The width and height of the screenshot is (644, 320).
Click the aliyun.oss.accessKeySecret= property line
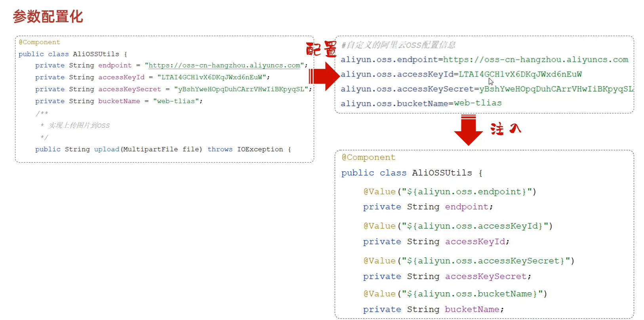click(x=486, y=89)
